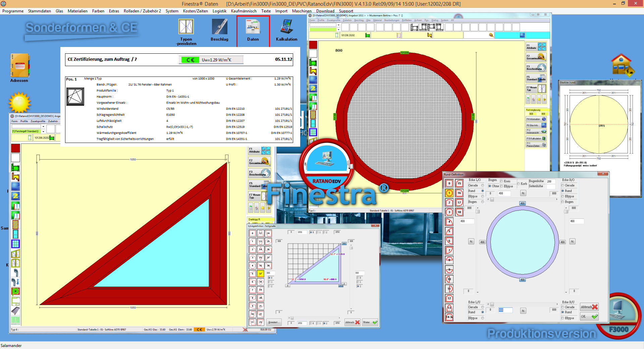Pick shape 13 in Rund-Definition dialog
Screen dimensions: 644x349
(x=449, y=308)
